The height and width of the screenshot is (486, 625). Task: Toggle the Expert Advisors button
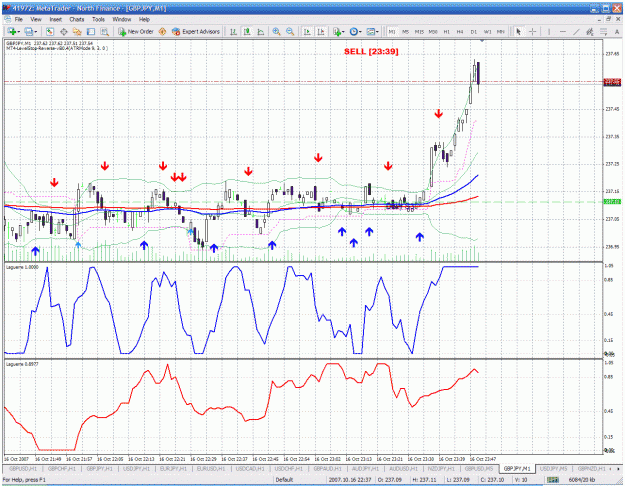point(196,31)
